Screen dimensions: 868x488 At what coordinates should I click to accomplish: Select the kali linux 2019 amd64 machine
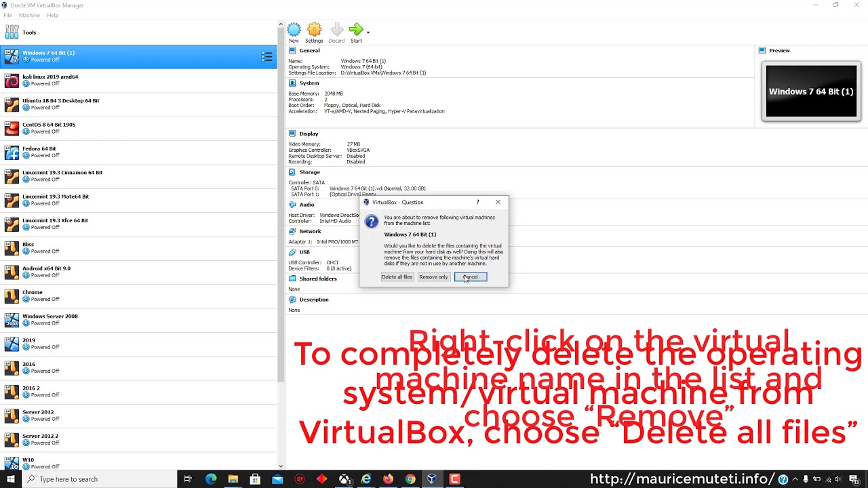pyautogui.click(x=138, y=81)
